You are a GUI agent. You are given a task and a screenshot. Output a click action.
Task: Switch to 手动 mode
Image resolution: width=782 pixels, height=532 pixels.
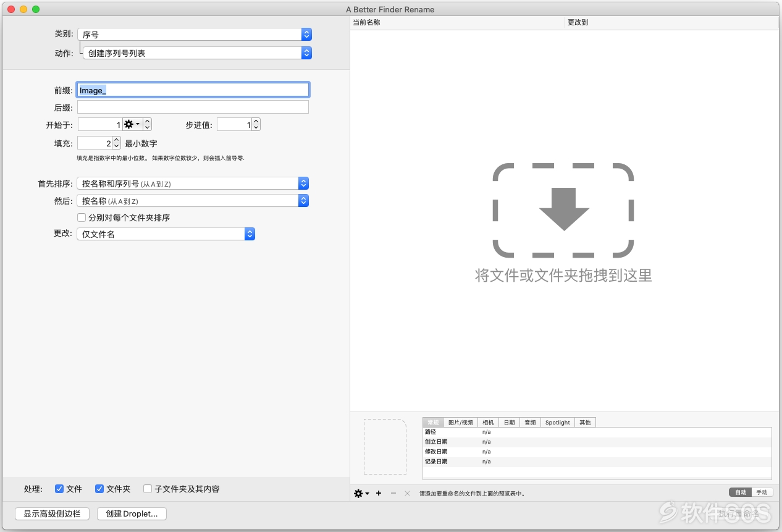[762, 492]
